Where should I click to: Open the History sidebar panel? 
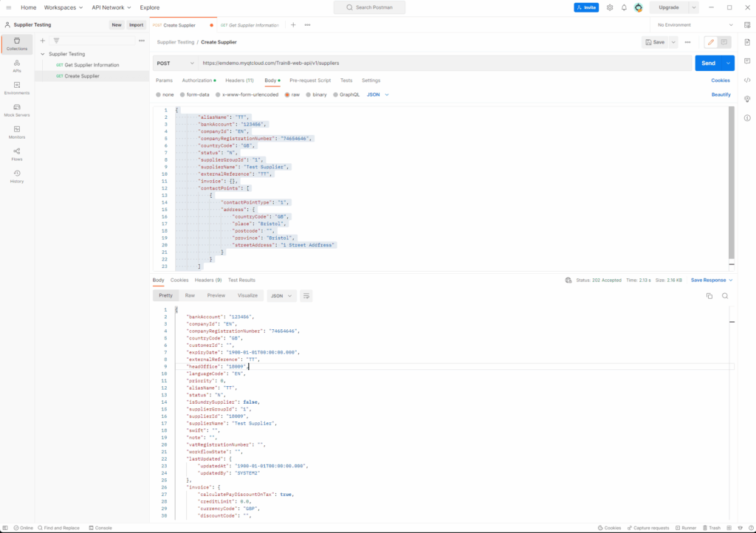[16, 176]
